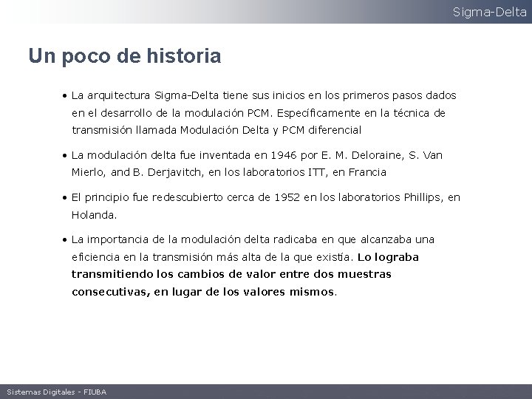
Task: Click the line 'La importancia de la modulación delta radicaba'
Action: [253, 239]
